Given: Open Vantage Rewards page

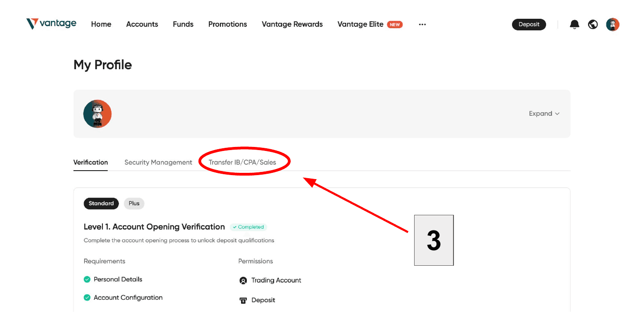Looking at the screenshot, I should pyautogui.click(x=292, y=24).
